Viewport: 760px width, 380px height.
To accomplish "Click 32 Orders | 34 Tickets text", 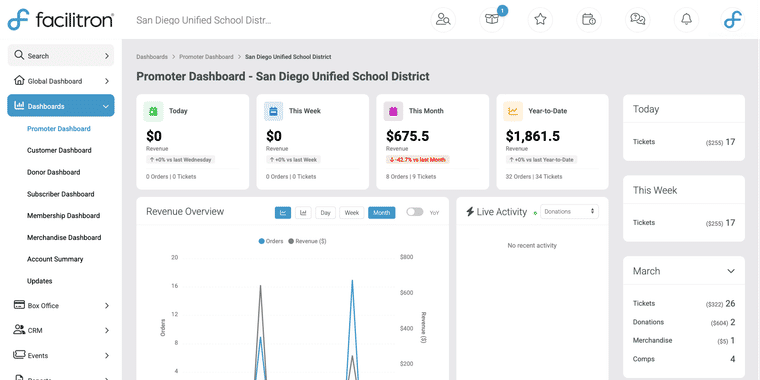I will click(x=534, y=176).
